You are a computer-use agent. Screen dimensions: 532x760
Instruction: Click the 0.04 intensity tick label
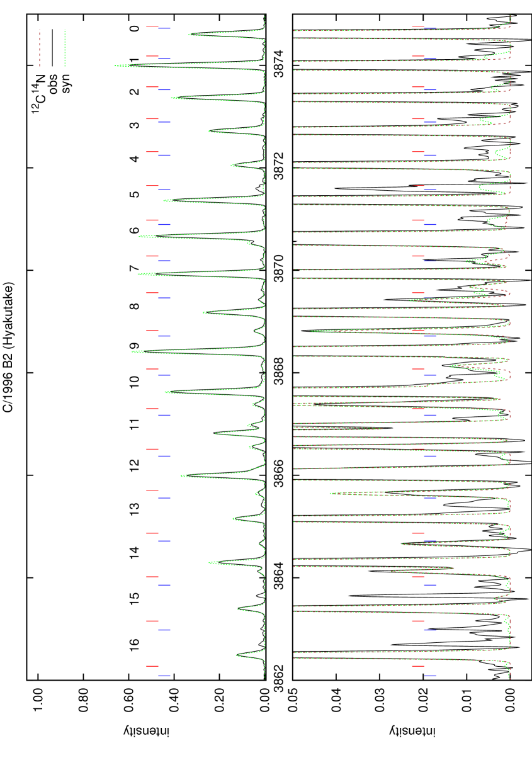click(x=337, y=701)
